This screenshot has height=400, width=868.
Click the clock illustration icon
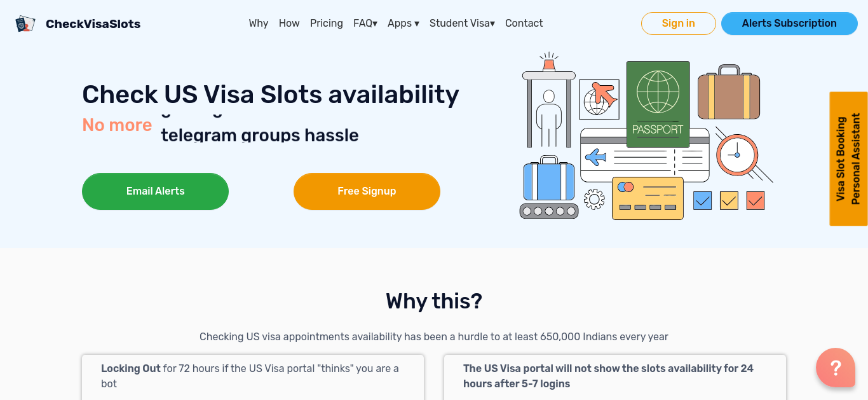737,155
